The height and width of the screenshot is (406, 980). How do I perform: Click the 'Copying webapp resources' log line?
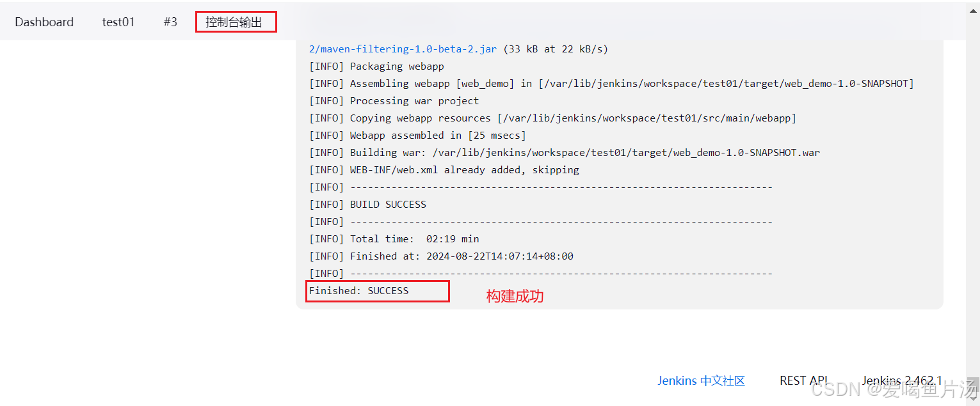[552, 118]
